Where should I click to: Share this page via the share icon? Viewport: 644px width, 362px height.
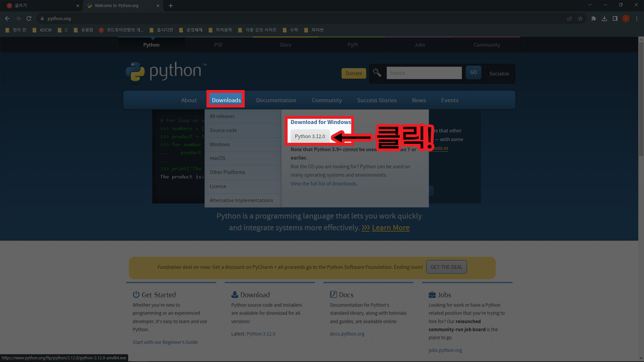coord(570,18)
